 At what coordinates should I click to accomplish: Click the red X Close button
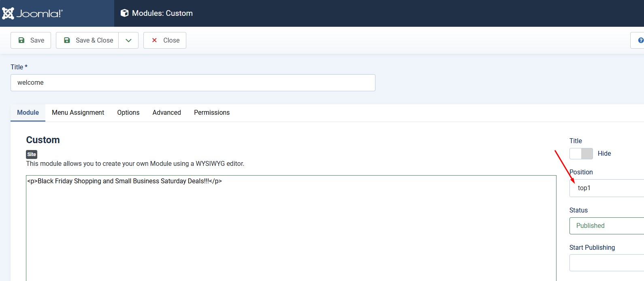click(165, 41)
